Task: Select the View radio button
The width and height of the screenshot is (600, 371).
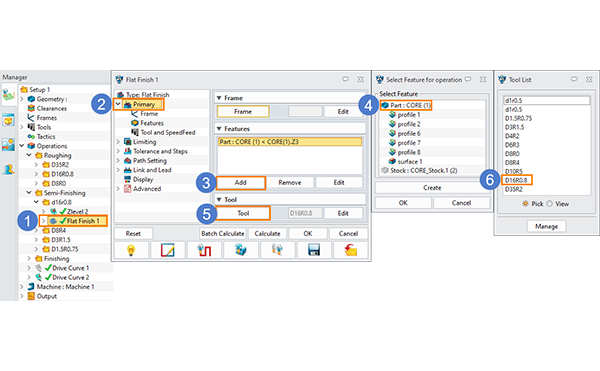Action: [x=549, y=203]
